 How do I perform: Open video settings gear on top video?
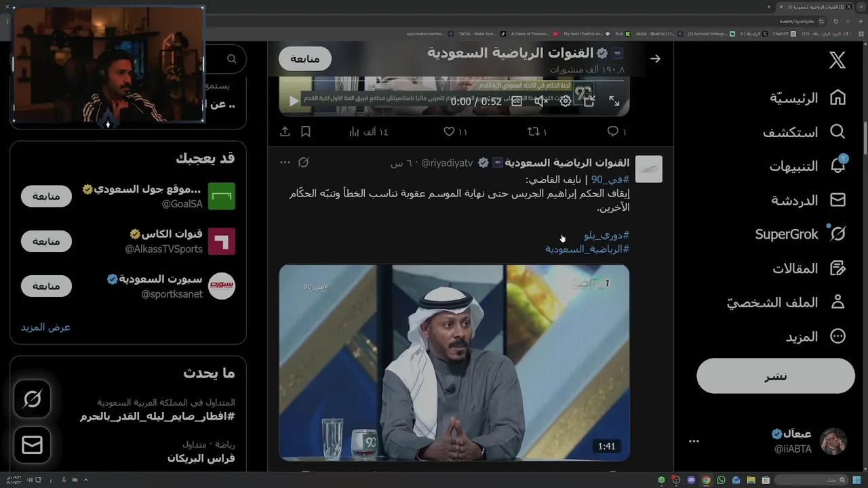tap(565, 101)
